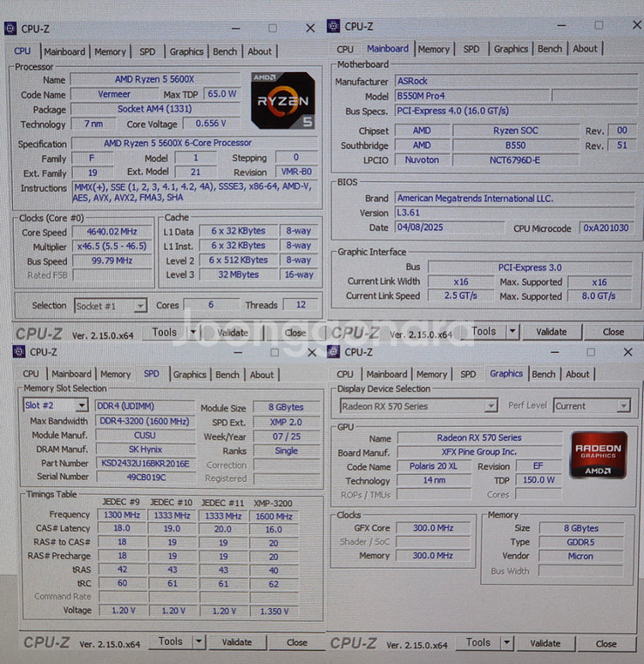This screenshot has height=664, width=644.
Task: Click the Close button at the bottom of the SPD window
Action: coord(297,643)
